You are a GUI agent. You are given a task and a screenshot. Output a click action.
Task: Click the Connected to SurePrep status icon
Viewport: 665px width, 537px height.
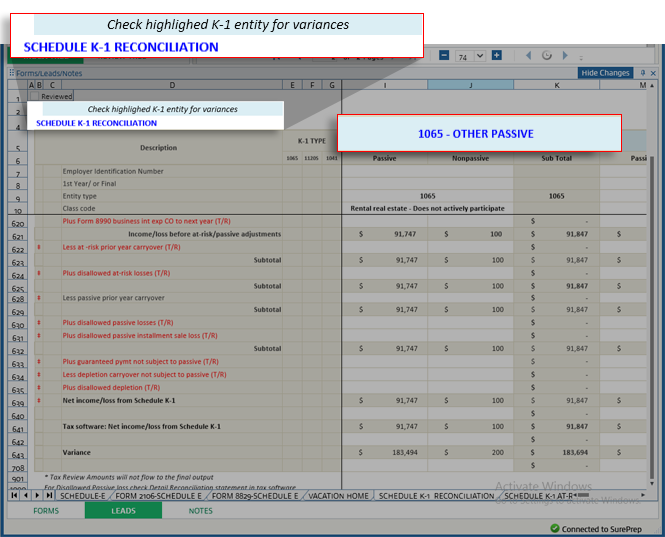(x=555, y=528)
